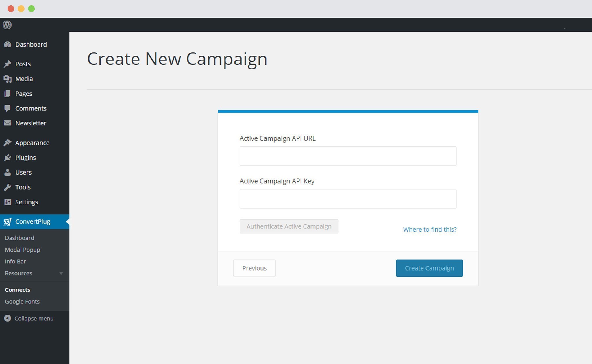
Task: Click the ConvertPlug logo icon
Action: tap(8, 222)
